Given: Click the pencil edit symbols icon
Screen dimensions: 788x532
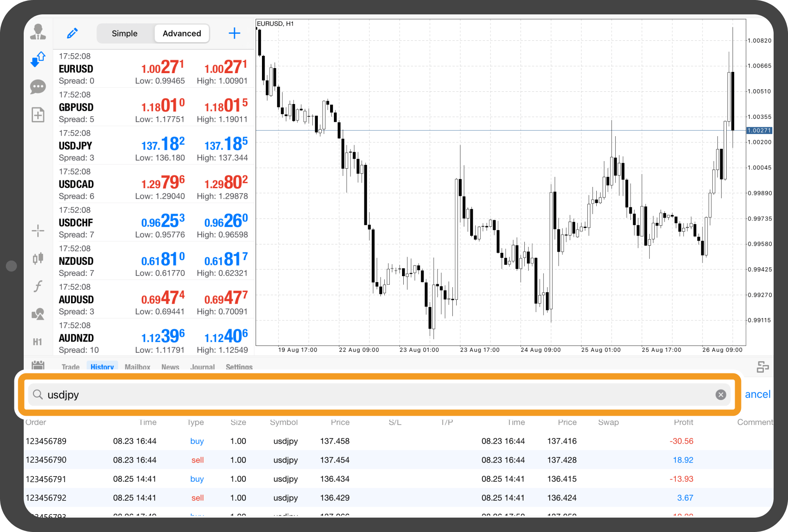Looking at the screenshot, I should point(72,33).
